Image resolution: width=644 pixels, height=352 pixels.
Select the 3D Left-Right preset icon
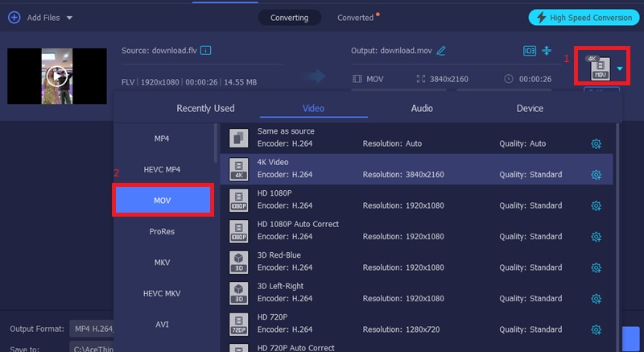click(x=238, y=293)
